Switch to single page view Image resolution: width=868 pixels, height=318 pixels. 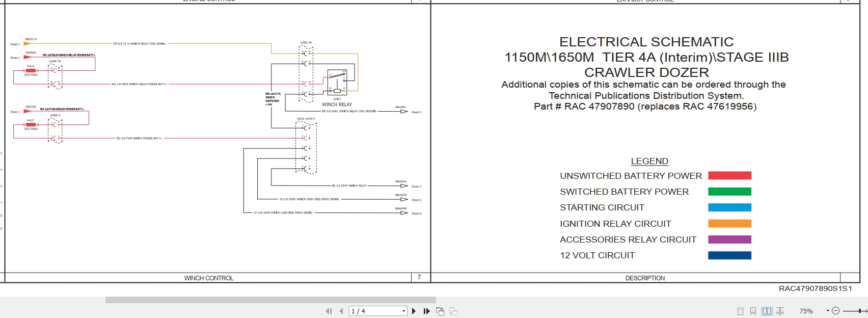[x=740, y=311]
